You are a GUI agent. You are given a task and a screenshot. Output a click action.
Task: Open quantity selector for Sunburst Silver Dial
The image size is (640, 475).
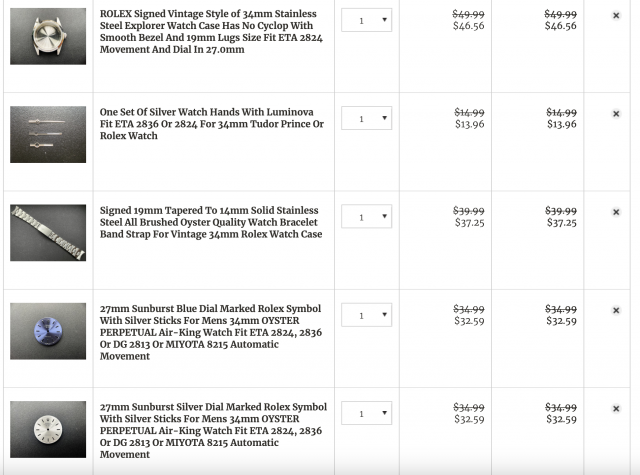[x=367, y=413]
